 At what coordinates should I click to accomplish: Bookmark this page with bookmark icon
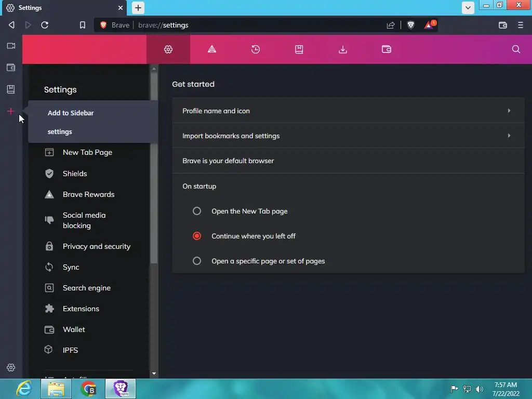[x=83, y=25]
